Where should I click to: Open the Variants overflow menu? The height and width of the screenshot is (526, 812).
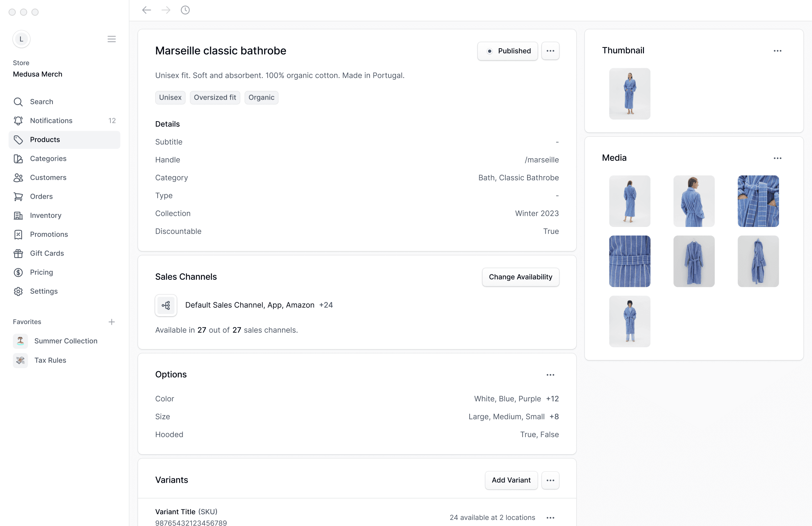[x=550, y=480]
